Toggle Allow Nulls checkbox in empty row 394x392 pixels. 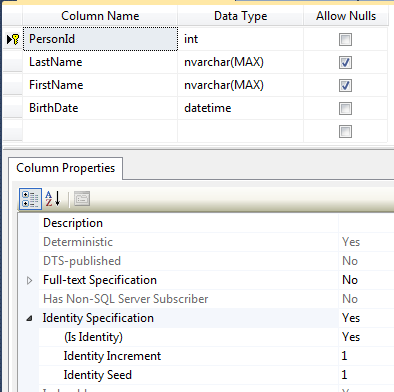(345, 132)
